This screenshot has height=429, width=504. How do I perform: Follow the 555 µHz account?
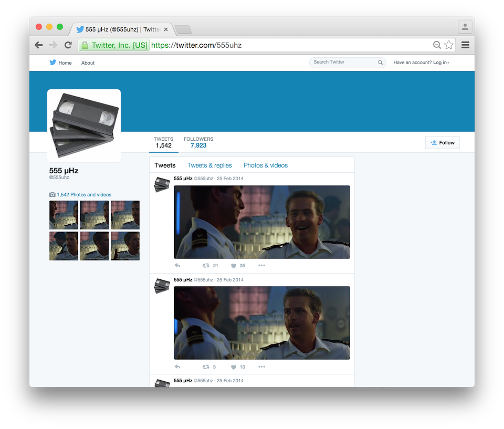pos(442,143)
